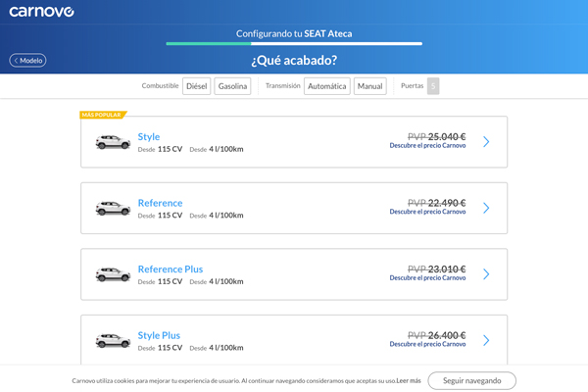Viewport: 588px width, 392px height.
Task: Click the Reference car thumbnail
Action: pos(113,208)
